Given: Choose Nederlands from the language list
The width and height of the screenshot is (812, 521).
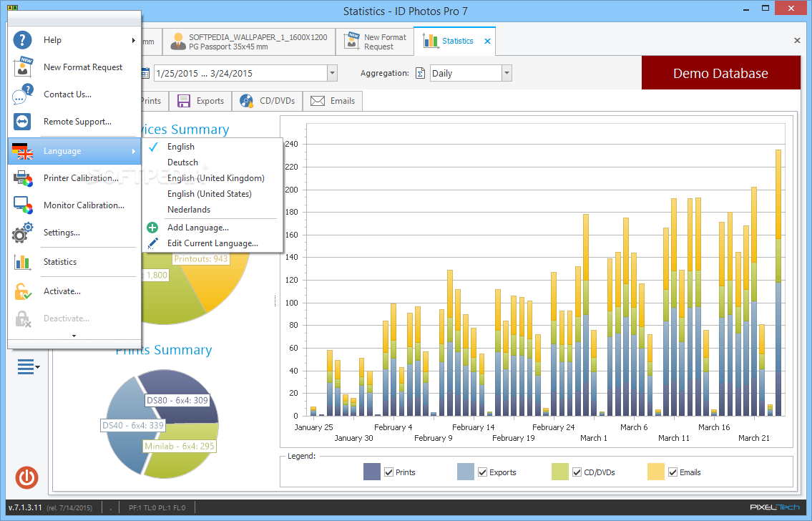Looking at the screenshot, I should coord(212,210).
